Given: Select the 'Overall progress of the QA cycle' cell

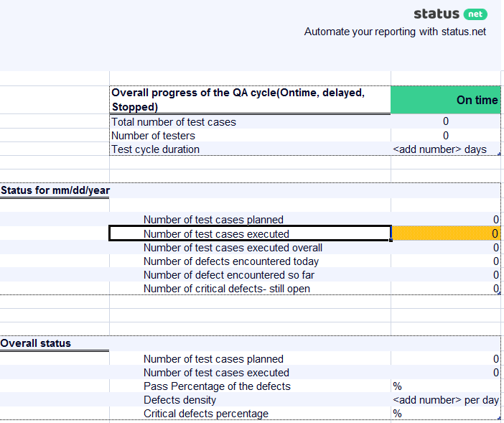Looking at the screenshot, I should [x=250, y=100].
